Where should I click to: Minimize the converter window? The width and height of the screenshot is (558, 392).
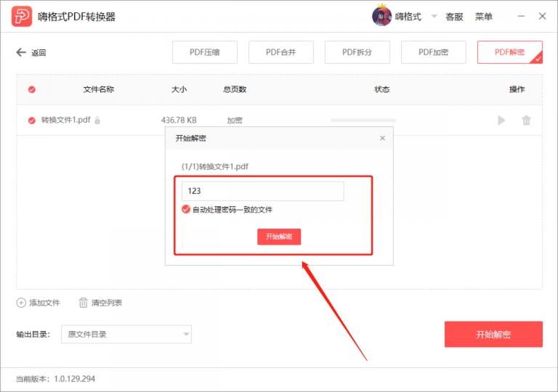(521, 17)
